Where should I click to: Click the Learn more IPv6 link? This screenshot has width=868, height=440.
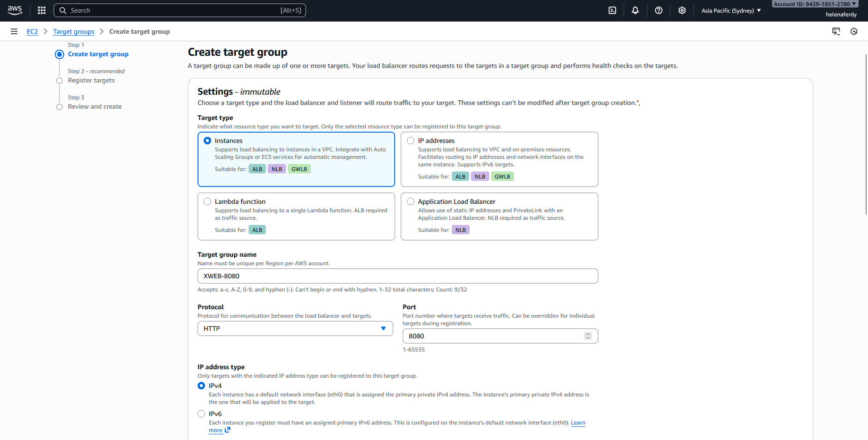coord(578,423)
